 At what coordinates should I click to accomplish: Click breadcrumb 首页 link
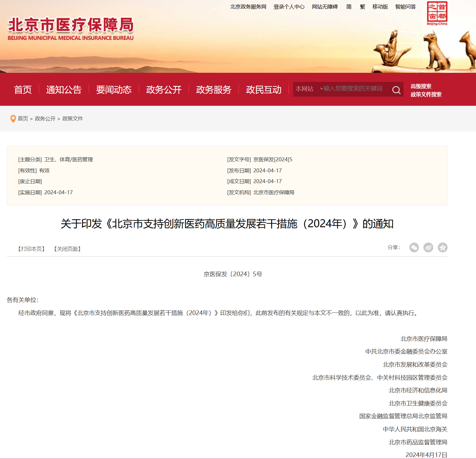click(23, 119)
